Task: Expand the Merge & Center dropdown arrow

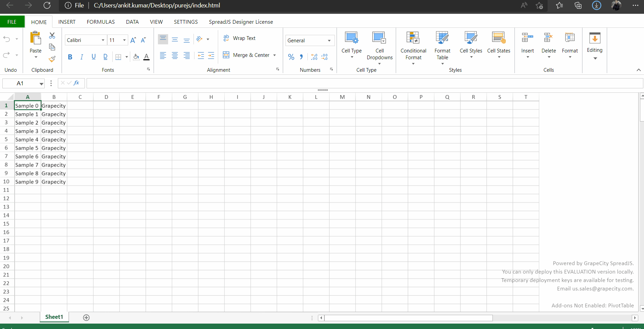Action: 275,55
